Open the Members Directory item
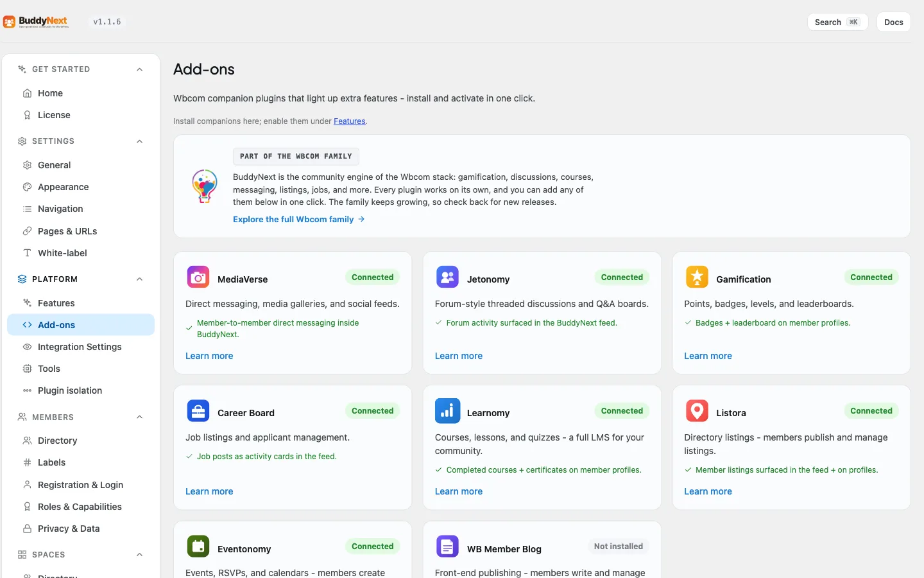Image resolution: width=924 pixels, height=578 pixels. click(81, 441)
